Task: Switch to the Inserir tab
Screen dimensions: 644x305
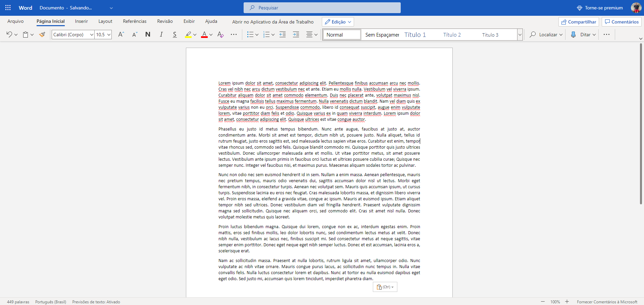Action: [x=82, y=21]
